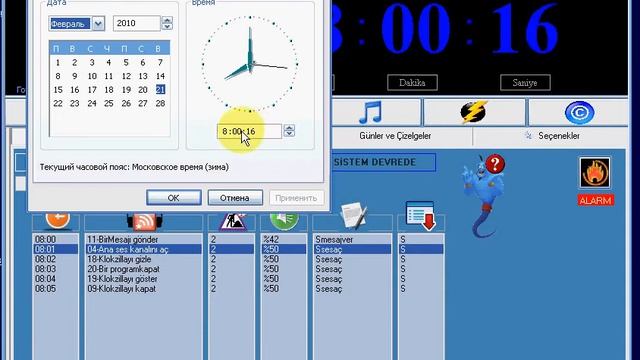Select the 08:01 time row

point(55,249)
